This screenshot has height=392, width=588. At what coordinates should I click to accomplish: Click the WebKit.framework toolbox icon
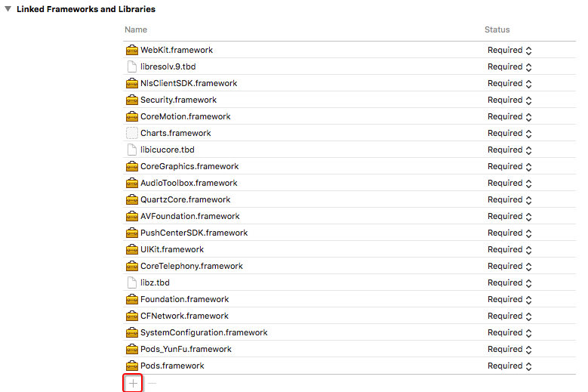132,50
